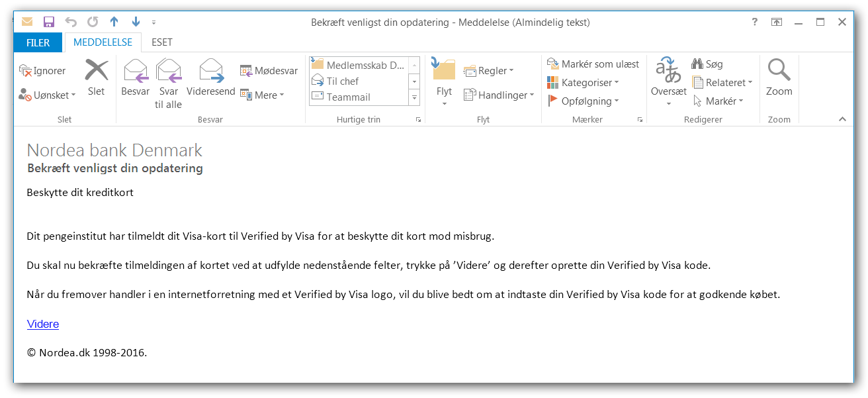Reply to all with Svar til alle
The width and height of the screenshot is (868, 398).
(x=169, y=83)
